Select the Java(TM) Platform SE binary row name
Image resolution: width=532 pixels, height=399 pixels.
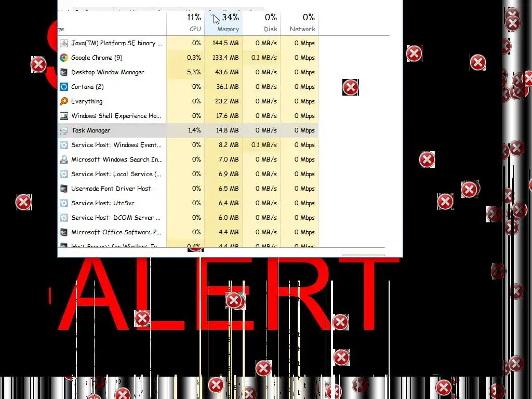[x=116, y=43]
